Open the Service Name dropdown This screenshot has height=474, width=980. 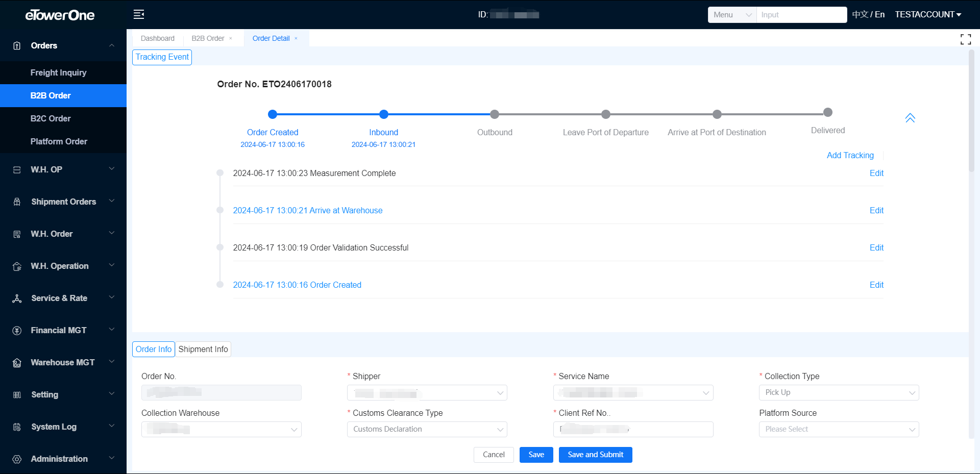[633, 392]
